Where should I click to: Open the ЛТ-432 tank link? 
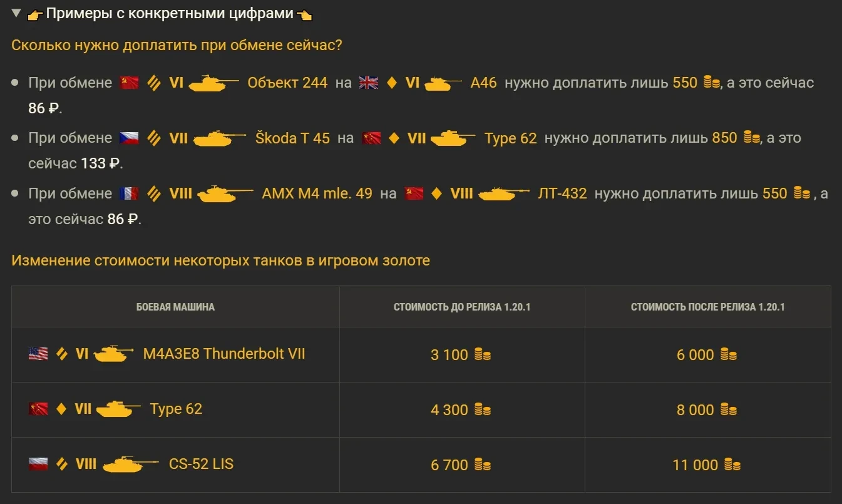(562, 193)
